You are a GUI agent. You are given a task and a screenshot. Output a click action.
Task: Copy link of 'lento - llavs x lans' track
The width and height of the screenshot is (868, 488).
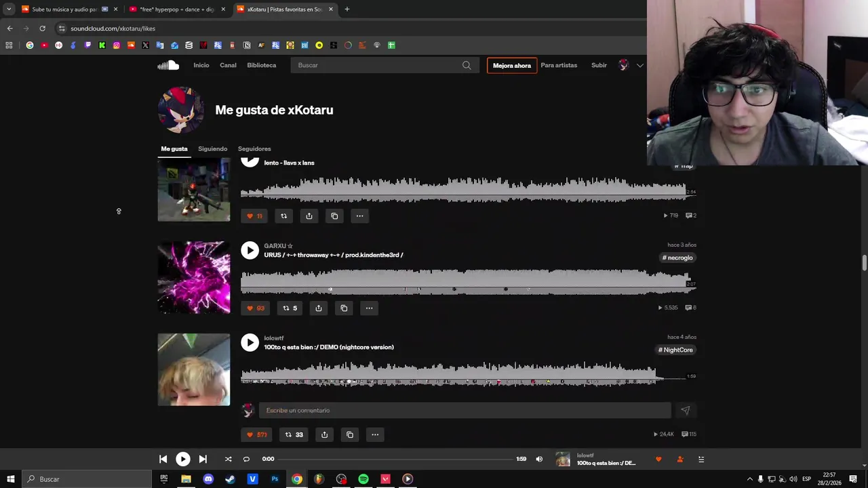tap(334, 216)
